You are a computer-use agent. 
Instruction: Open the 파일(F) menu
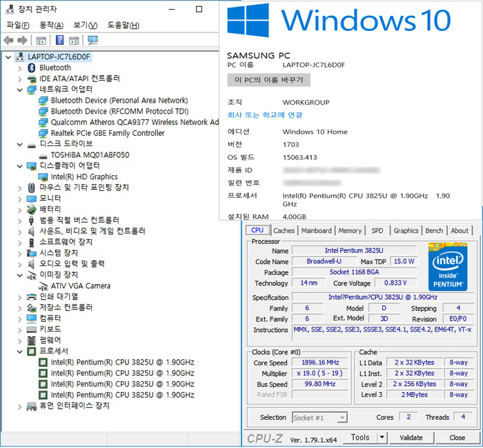tap(18, 26)
